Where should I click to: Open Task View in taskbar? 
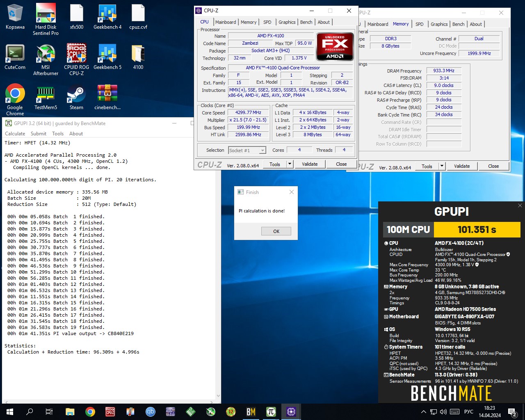point(49,412)
